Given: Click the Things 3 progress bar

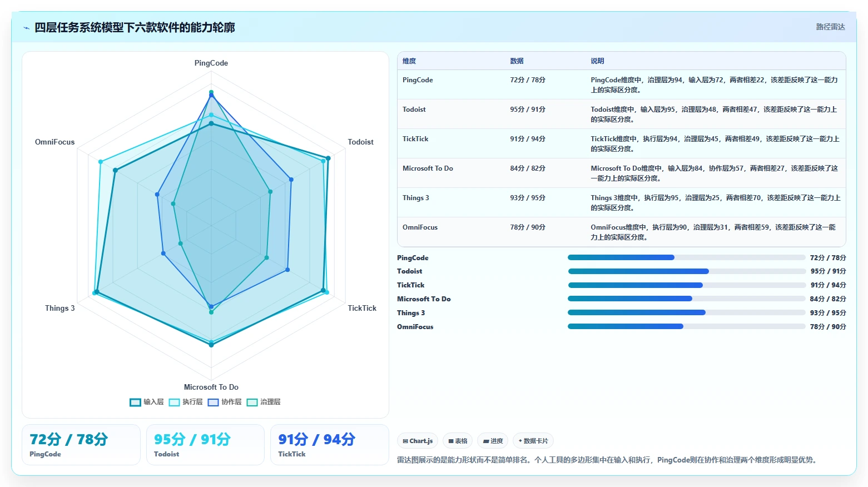Looking at the screenshot, I should pyautogui.click(x=687, y=312).
